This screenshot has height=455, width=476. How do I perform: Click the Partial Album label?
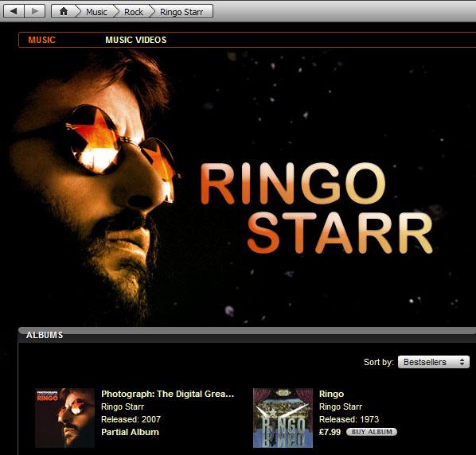coord(130,432)
